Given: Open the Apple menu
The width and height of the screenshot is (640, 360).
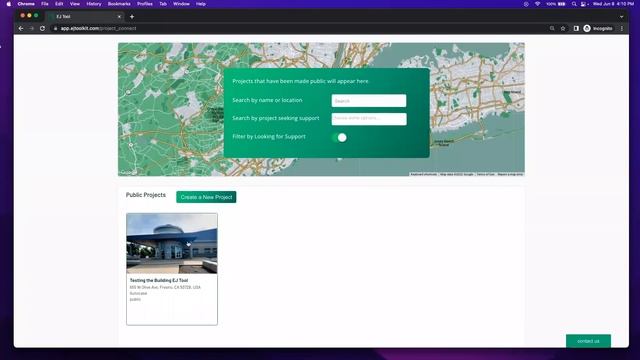Looking at the screenshot, I should click(9, 4).
